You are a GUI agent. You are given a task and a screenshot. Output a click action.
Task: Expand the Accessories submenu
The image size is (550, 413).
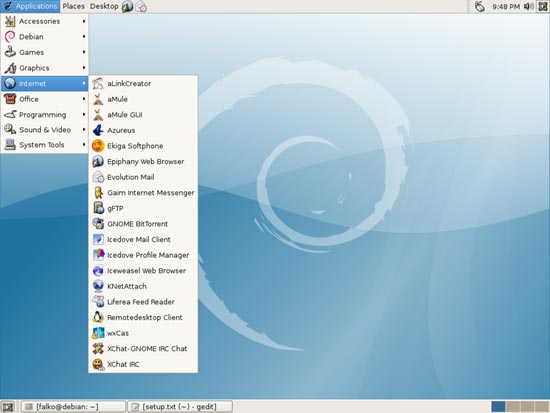coord(45,21)
